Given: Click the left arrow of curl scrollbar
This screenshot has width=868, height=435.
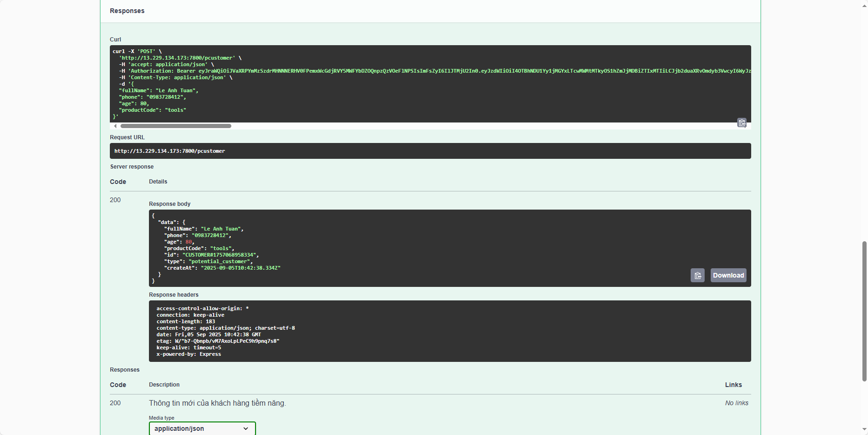Looking at the screenshot, I should coord(115,126).
